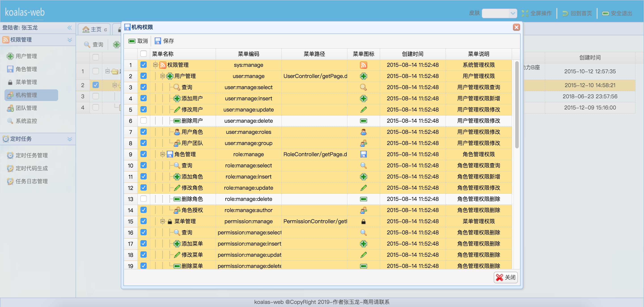Viewport: 644px width, 307px height.
Task: Uncheck the 角色授权 row checkbox
Action: point(144,210)
